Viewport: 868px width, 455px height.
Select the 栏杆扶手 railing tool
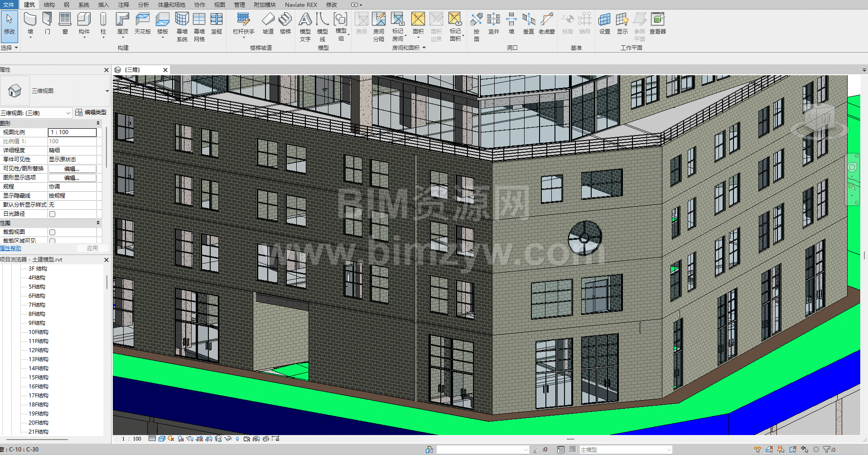click(x=243, y=24)
